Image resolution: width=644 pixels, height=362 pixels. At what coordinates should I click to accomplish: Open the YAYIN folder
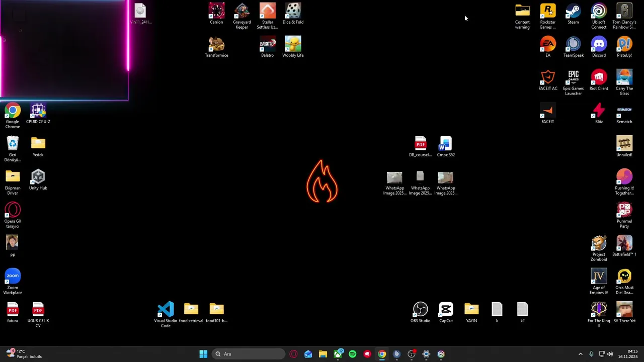(471, 312)
